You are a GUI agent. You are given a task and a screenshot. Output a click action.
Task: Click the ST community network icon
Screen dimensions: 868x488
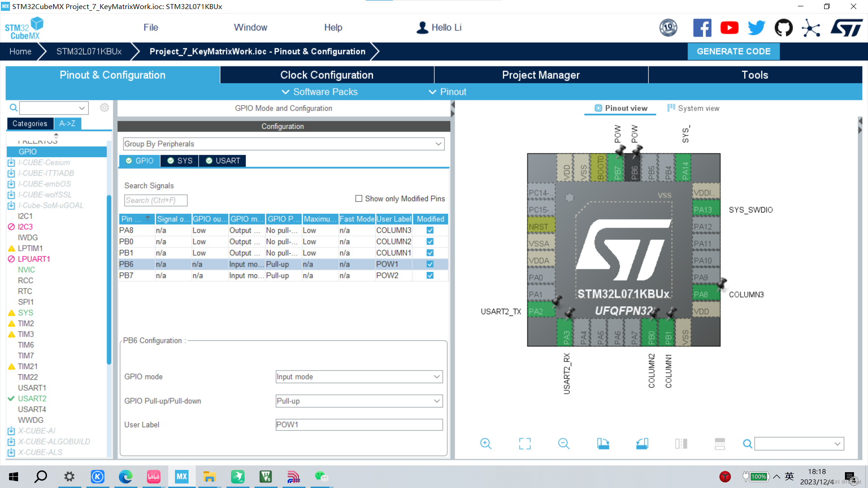pyautogui.click(x=811, y=28)
